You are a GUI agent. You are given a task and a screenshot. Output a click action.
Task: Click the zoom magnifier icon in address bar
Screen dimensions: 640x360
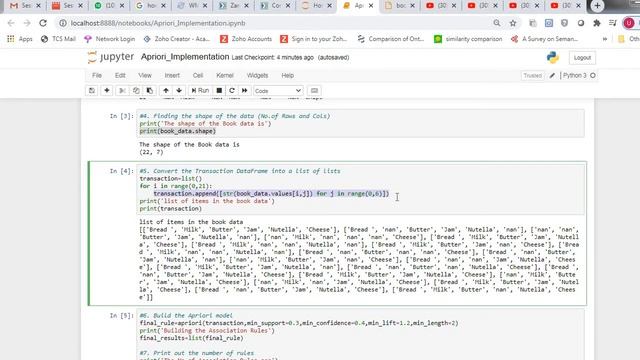[497, 23]
